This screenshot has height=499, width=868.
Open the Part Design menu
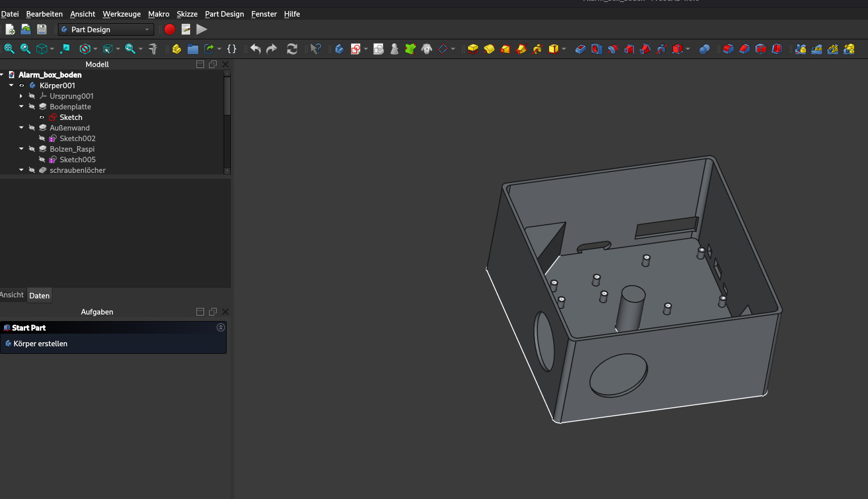224,14
